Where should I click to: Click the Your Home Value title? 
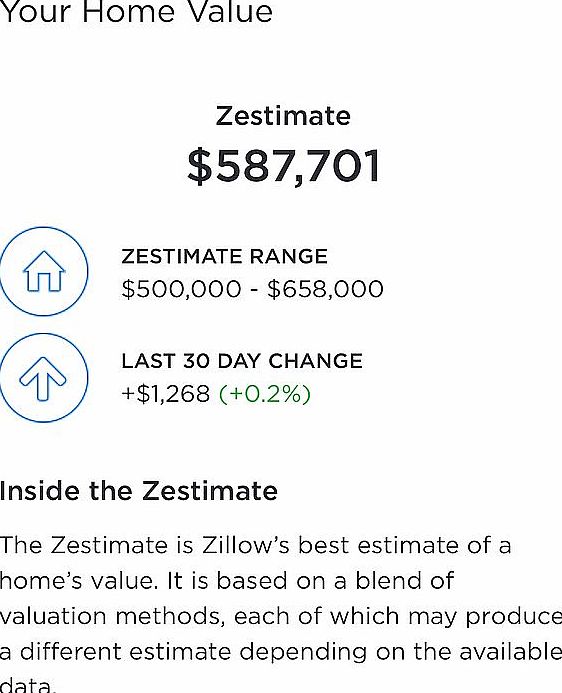pos(136,12)
